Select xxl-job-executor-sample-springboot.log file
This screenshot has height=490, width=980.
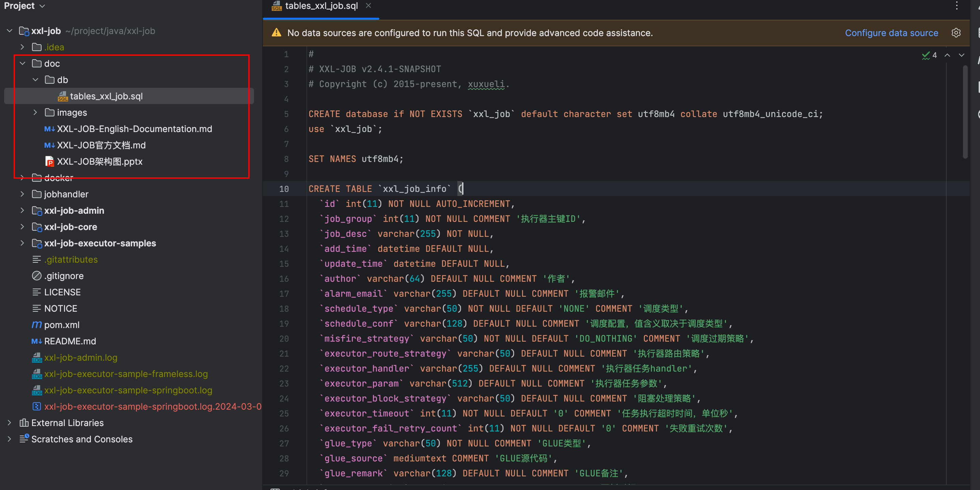(x=128, y=390)
